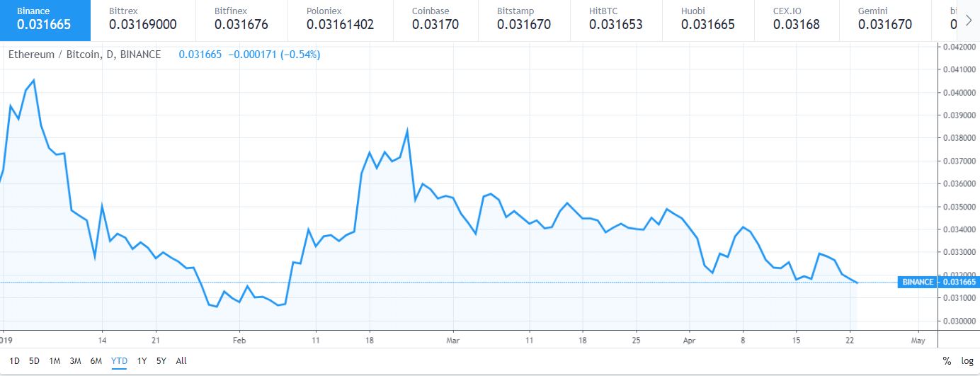Show All available chart history
The width and height of the screenshot is (980, 376).
coord(181,361)
